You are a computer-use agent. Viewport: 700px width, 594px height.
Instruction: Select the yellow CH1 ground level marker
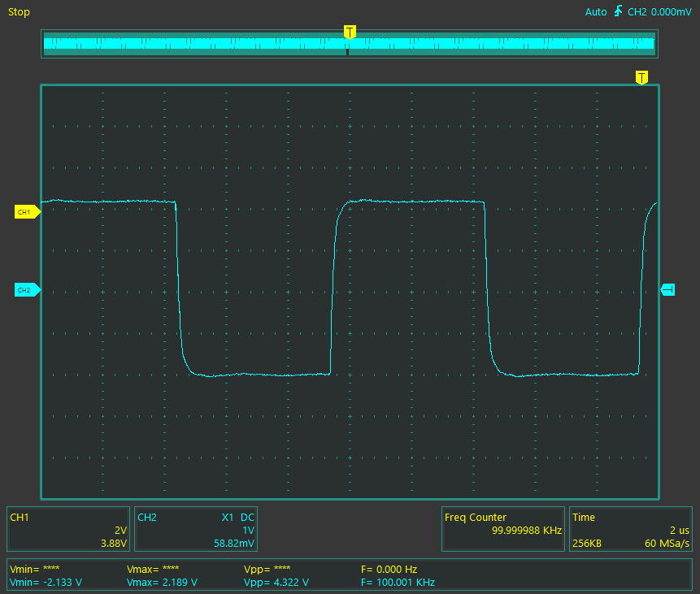[x=28, y=212]
